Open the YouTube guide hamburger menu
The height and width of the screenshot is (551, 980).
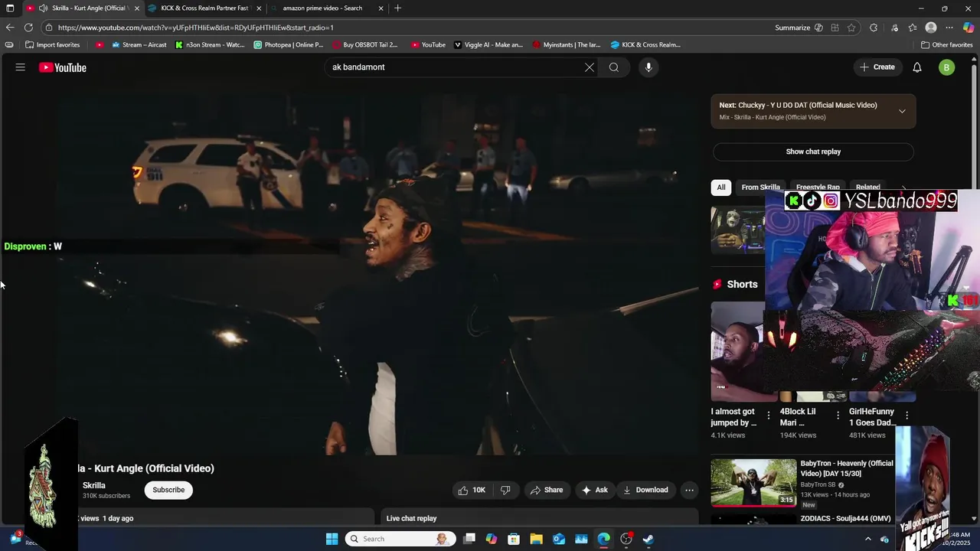coord(21,67)
